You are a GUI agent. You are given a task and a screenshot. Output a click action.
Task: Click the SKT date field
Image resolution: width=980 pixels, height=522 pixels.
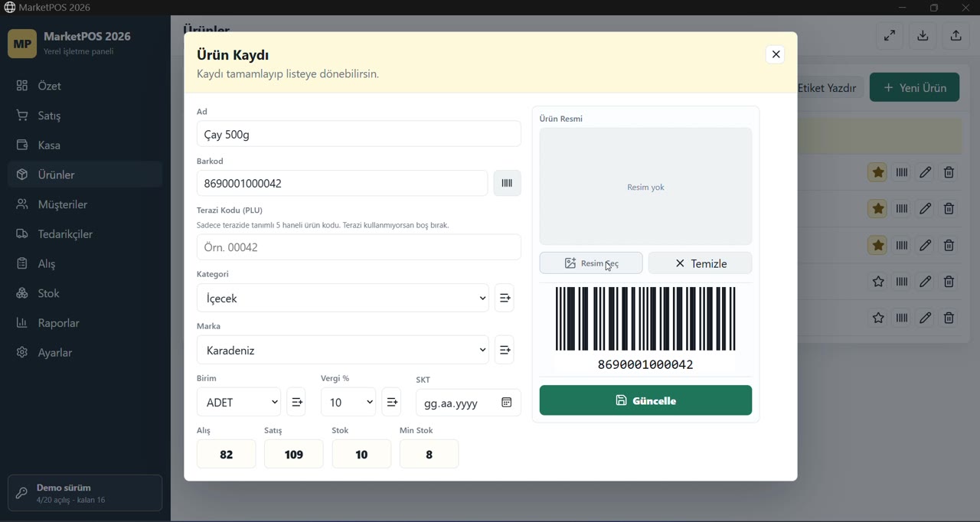(x=468, y=403)
